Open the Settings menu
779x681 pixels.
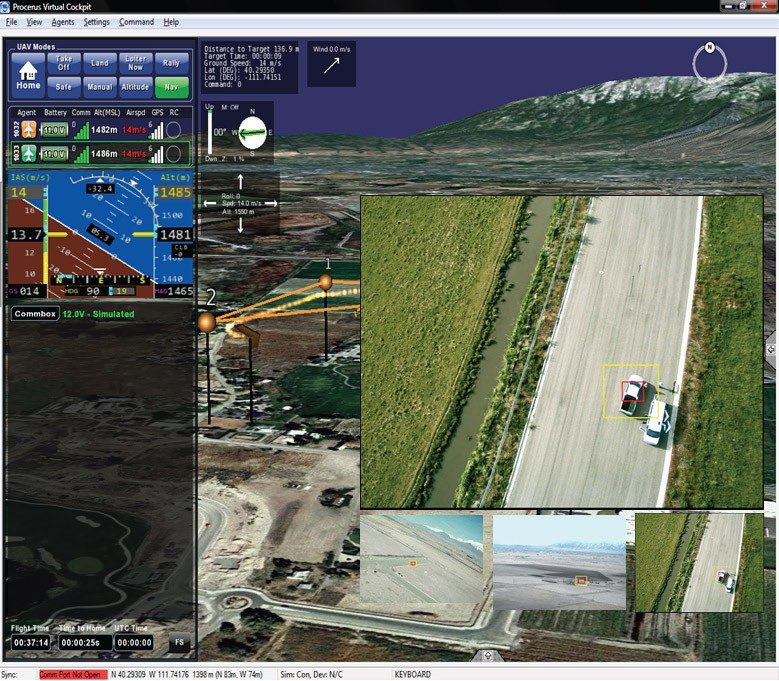97,22
